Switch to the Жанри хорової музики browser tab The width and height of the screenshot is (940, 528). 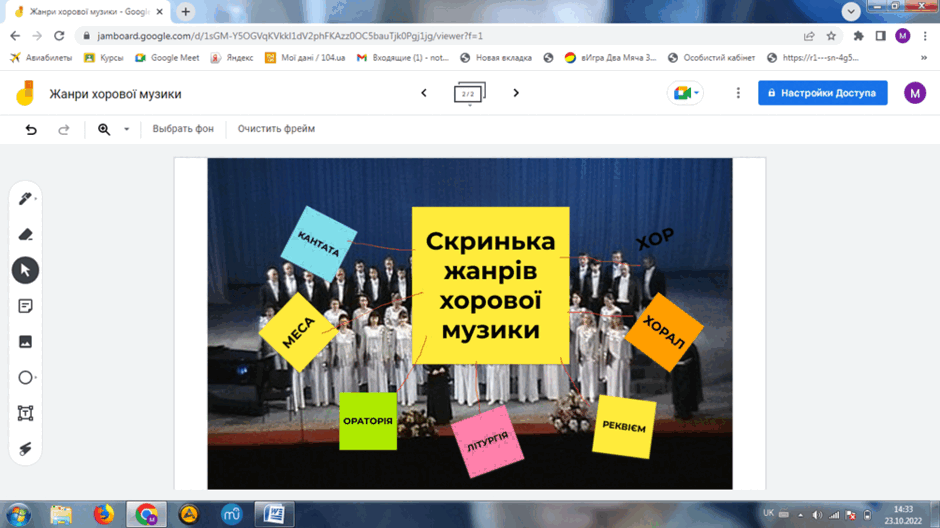coord(90,11)
